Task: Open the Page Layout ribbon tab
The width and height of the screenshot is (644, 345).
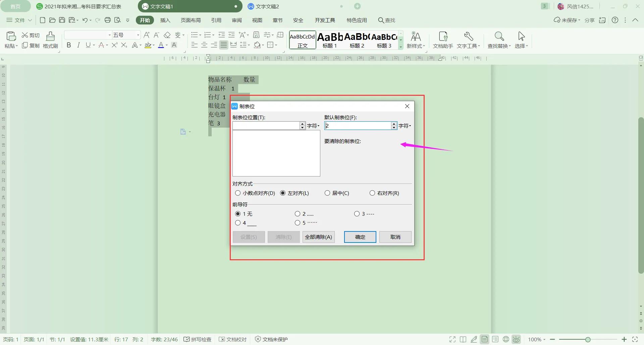Action: 191,20
